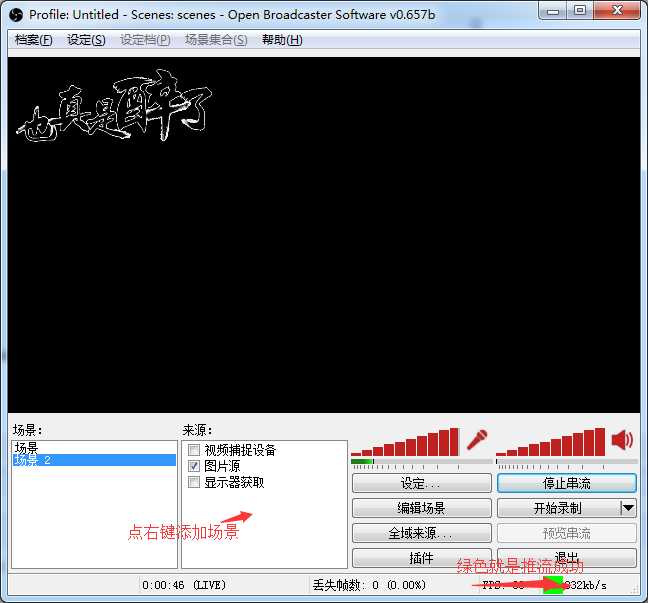Click the 0:00:46 (LIVE) status text

click(x=184, y=585)
